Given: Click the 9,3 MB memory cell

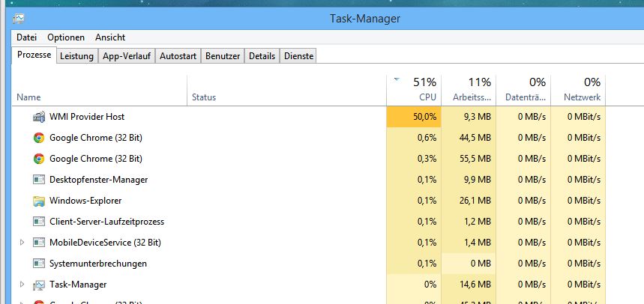Looking at the screenshot, I should click(x=469, y=117).
